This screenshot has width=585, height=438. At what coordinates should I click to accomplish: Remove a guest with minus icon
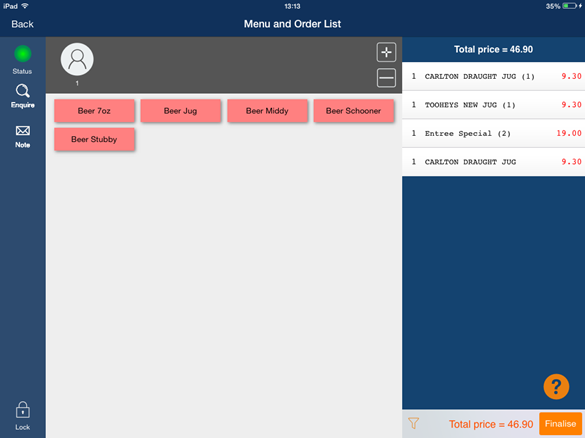386,78
